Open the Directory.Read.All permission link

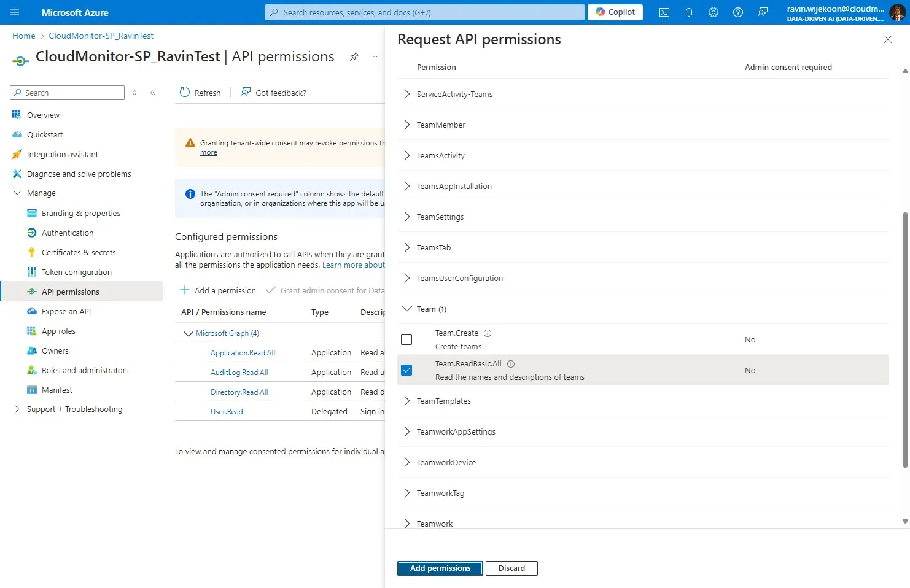click(239, 392)
